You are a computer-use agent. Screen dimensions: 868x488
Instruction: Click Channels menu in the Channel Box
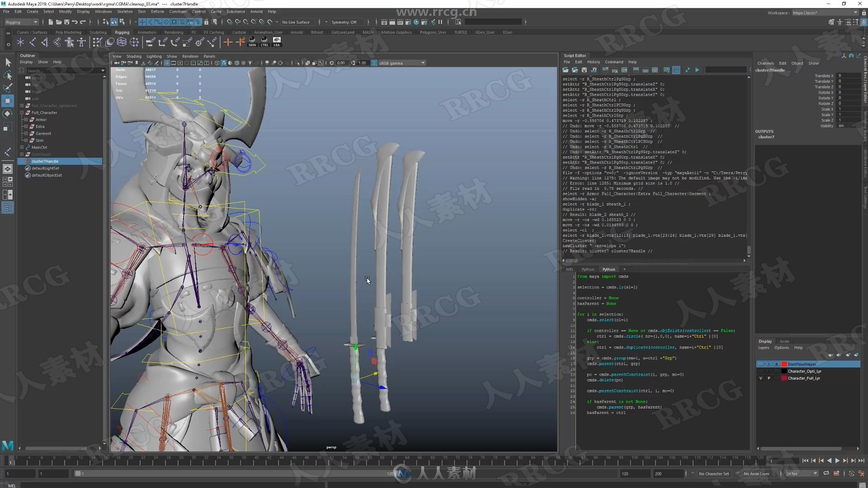point(765,63)
